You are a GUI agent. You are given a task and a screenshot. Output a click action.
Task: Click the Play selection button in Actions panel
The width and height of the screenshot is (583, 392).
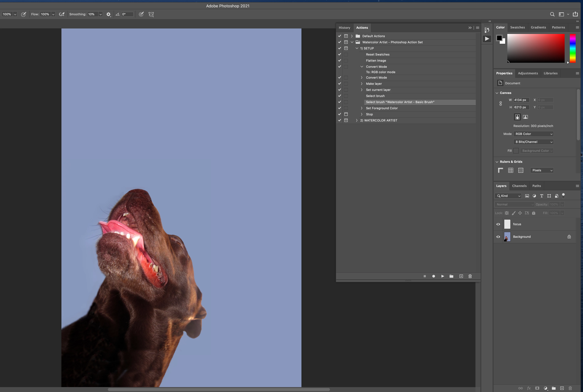click(x=442, y=276)
